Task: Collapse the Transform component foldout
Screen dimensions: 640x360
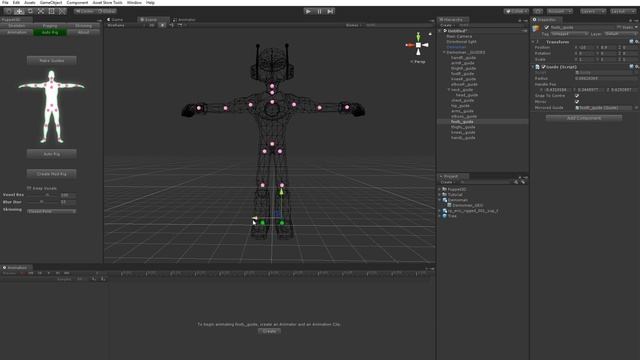Action: point(533,42)
